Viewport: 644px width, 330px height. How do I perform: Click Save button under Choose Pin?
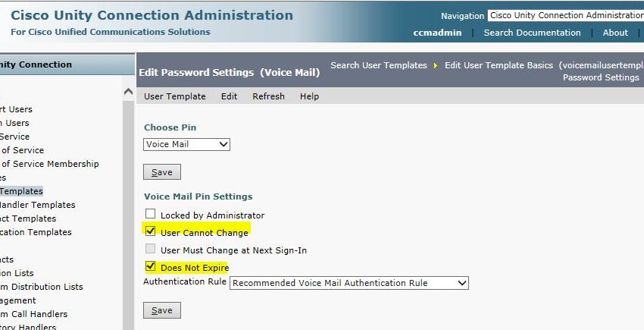(162, 172)
